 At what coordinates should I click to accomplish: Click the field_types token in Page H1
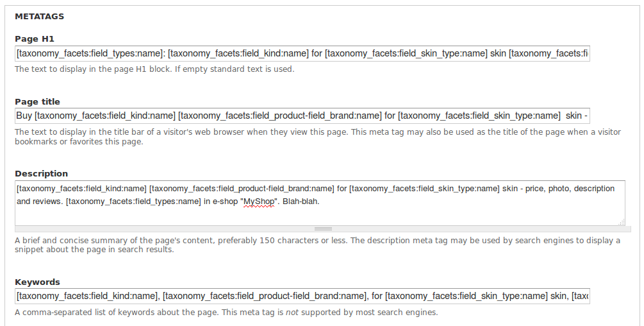(x=90, y=53)
